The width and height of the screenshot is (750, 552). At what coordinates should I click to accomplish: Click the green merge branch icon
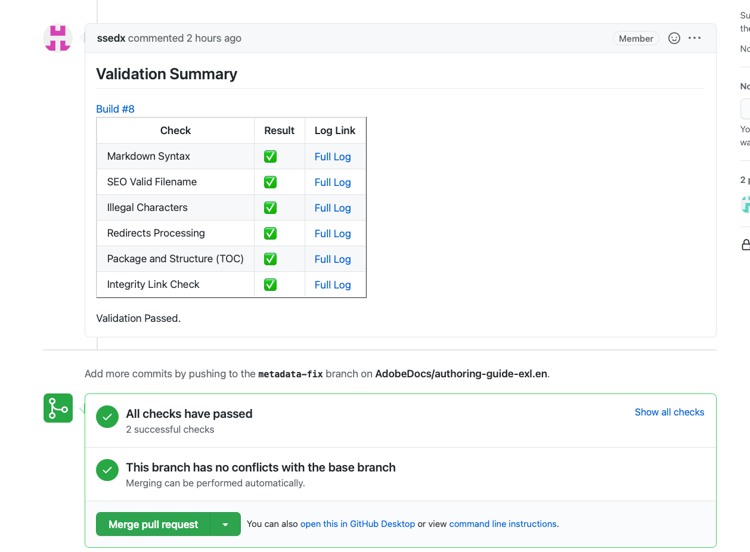click(58, 408)
